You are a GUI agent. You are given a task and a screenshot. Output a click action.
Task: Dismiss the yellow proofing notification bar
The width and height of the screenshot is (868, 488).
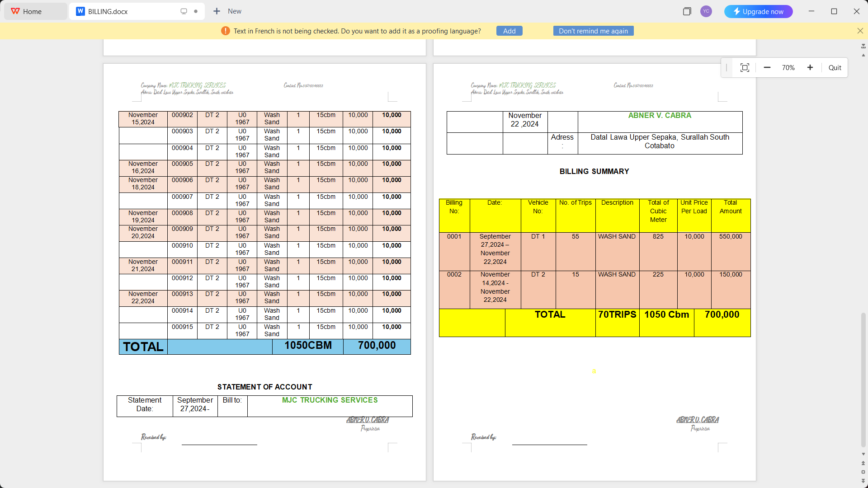[x=860, y=31]
